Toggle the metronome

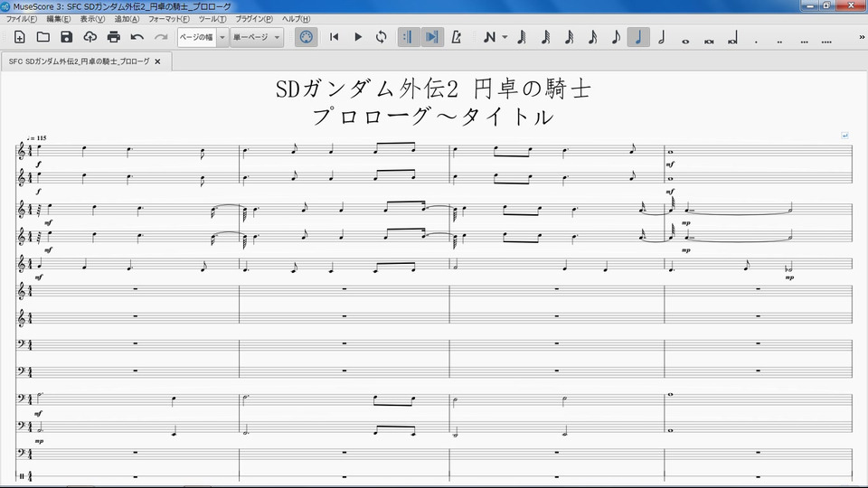coord(456,37)
